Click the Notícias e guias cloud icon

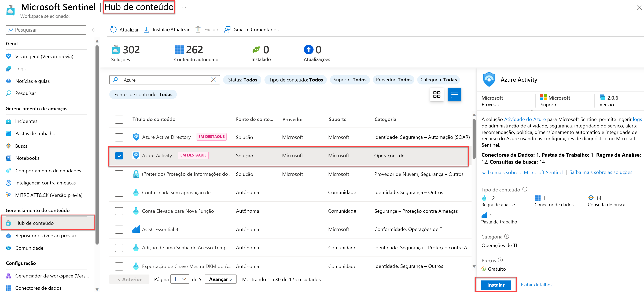coord(9,81)
